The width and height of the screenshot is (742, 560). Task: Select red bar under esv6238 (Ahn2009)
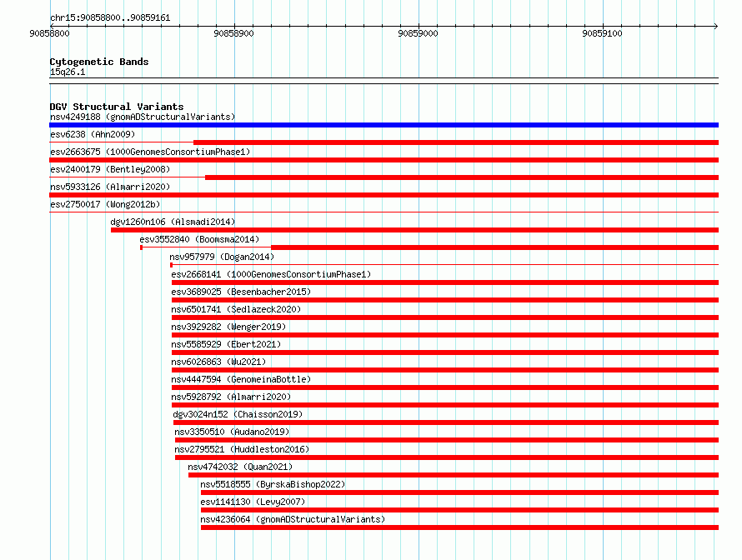coord(456,142)
